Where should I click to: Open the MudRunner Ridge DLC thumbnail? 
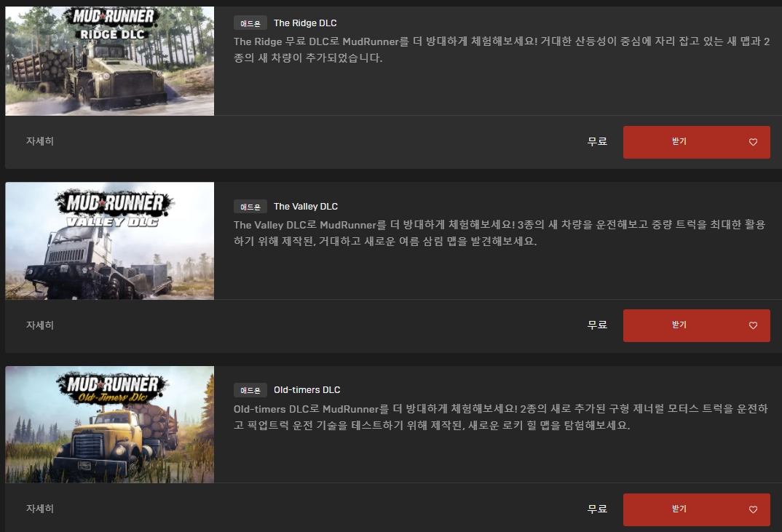click(110, 61)
